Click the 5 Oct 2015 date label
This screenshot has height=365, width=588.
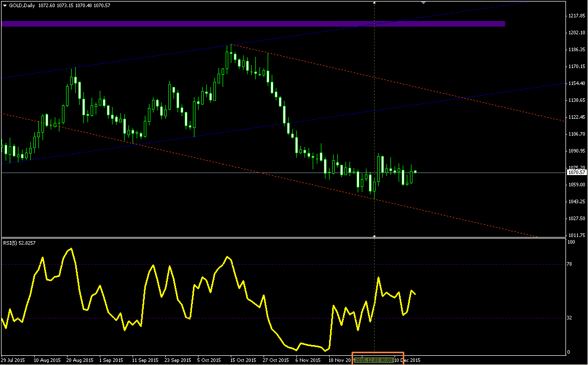click(x=209, y=360)
